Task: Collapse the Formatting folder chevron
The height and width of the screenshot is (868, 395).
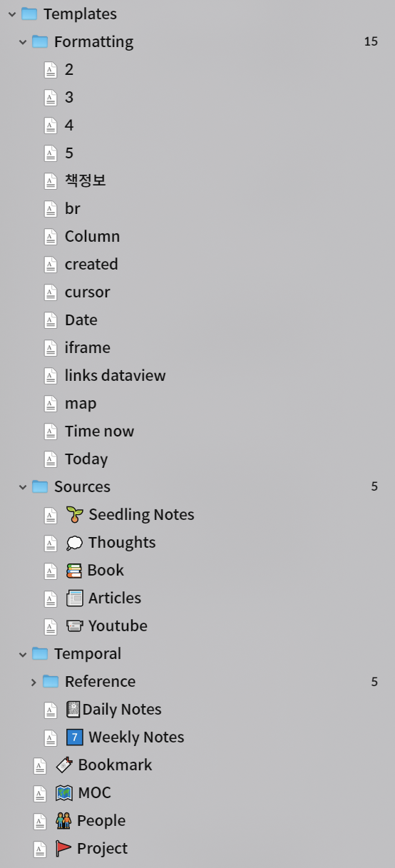Action: 22,41
